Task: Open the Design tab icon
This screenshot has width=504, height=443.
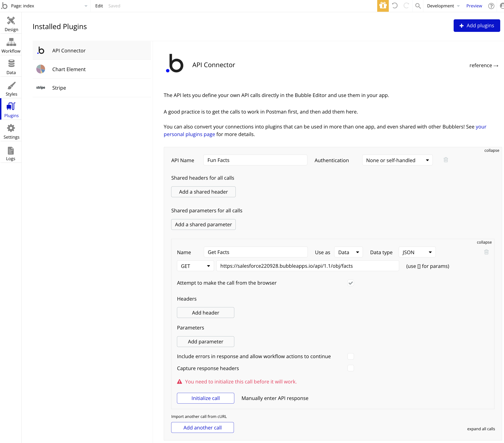Action: 11,21
